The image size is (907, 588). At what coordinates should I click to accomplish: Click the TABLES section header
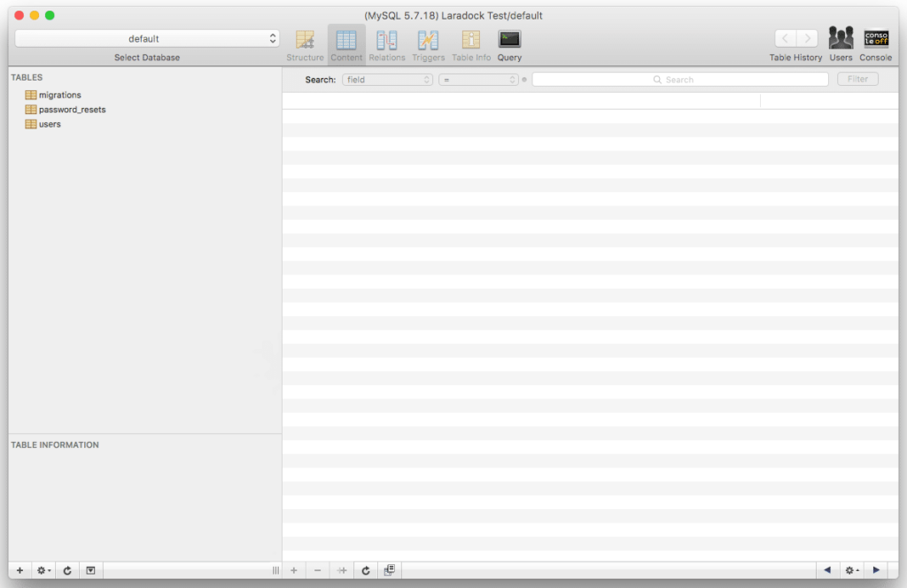27,77
